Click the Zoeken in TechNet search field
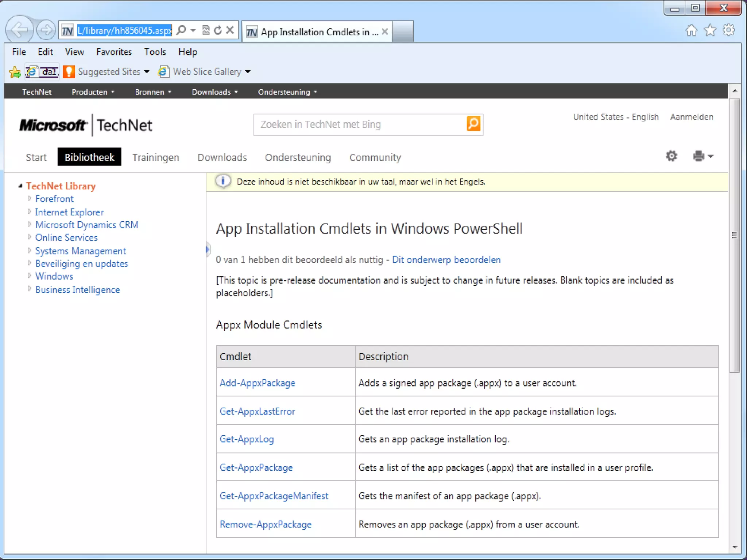The width and height of the screenshot is (747, 560). click(x=359, y=124)
